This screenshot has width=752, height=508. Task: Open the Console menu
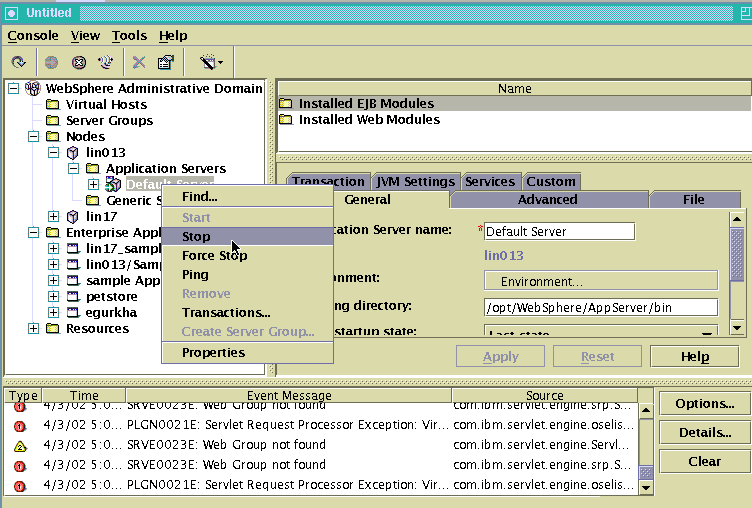coord(33,35)
